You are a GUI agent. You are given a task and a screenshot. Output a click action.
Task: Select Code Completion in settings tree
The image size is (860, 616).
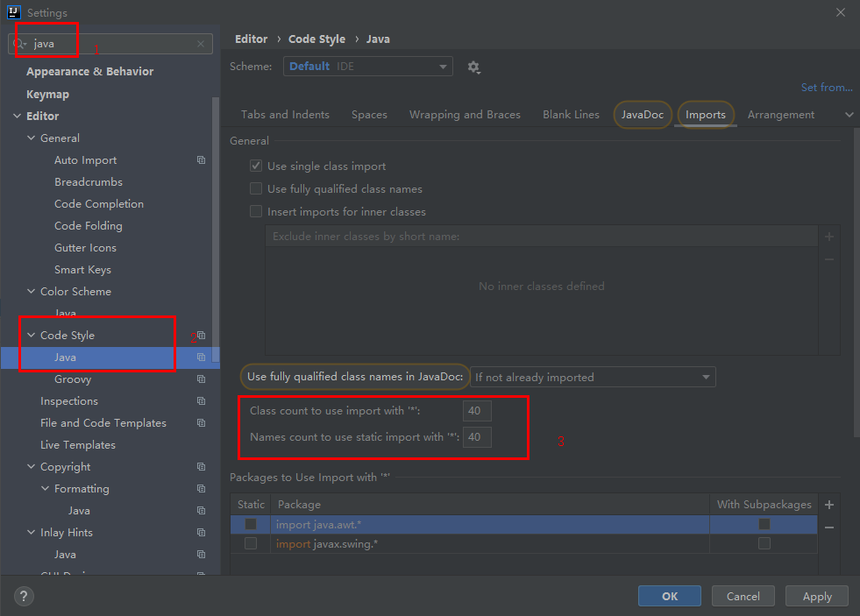click(x=99, y=204)
